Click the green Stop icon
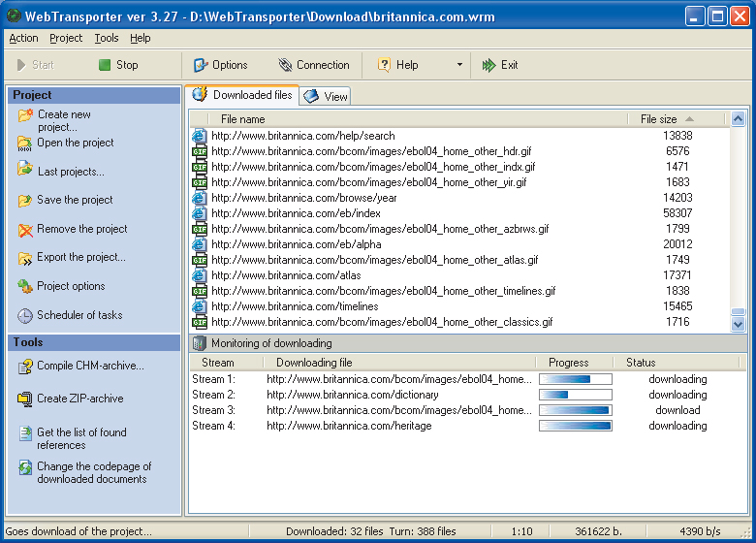 click(105, 65)
